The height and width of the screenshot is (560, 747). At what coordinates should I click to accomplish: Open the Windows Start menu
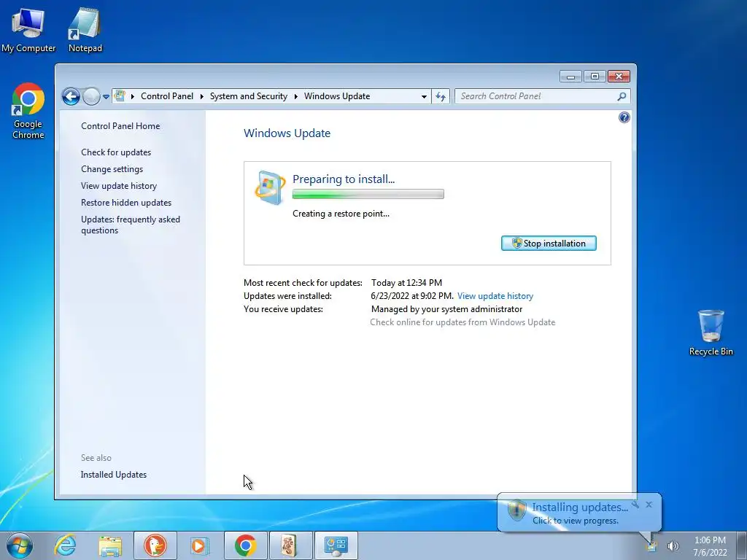(x=20, y=545)
